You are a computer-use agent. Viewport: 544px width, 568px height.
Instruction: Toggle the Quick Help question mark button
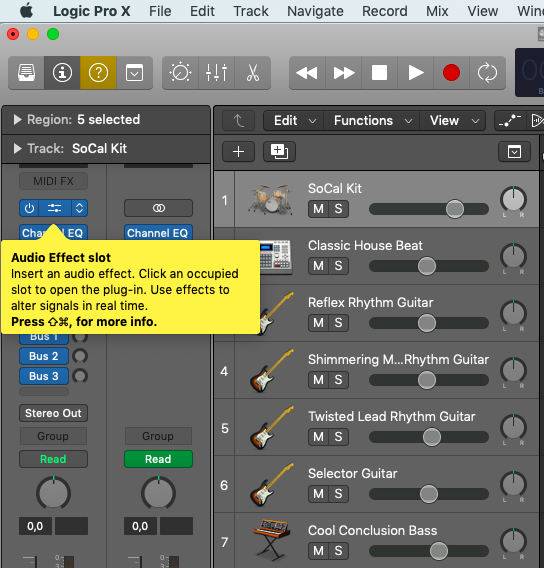coord(98,73)
